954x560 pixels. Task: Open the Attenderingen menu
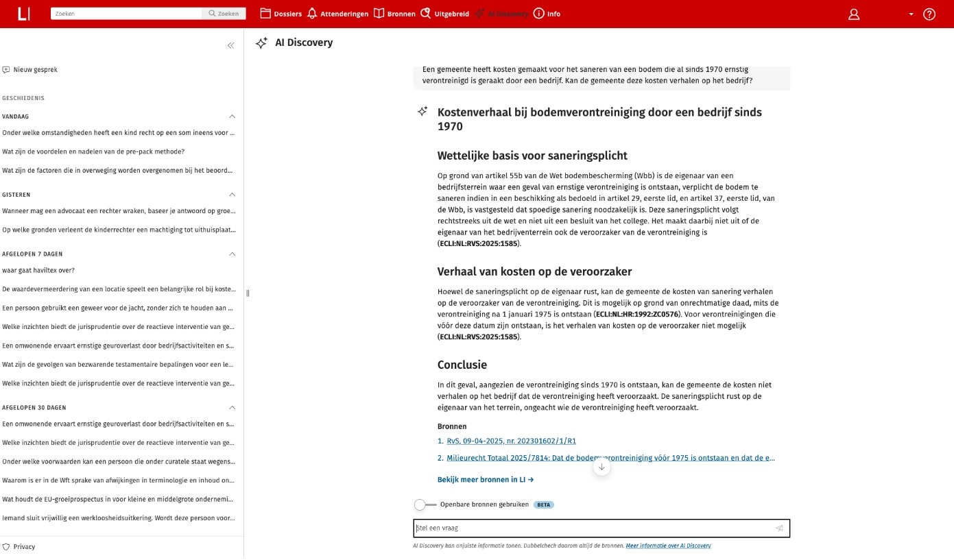point(337,14)
